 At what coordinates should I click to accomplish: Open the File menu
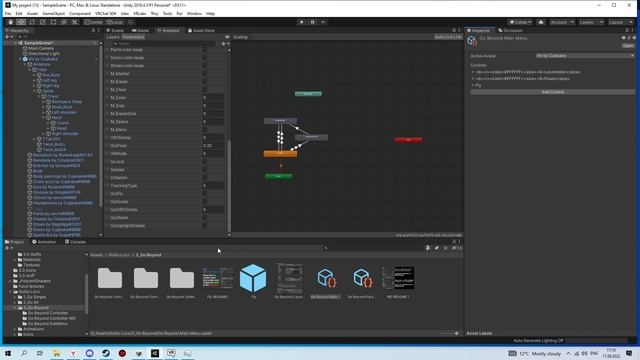click(x=8, y=13)
